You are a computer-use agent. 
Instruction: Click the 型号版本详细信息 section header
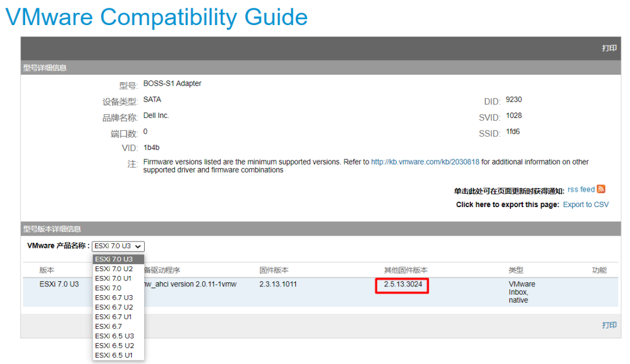point(52,229)
